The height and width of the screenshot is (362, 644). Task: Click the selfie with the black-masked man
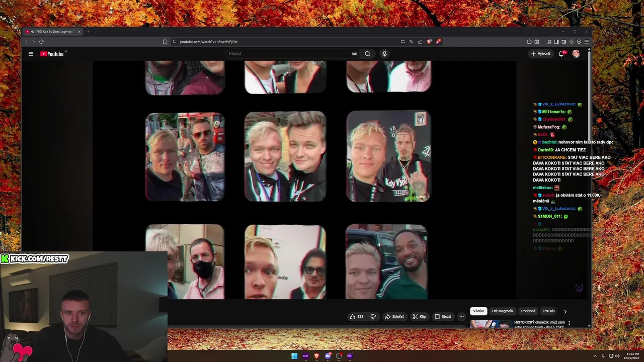(185, 261)
